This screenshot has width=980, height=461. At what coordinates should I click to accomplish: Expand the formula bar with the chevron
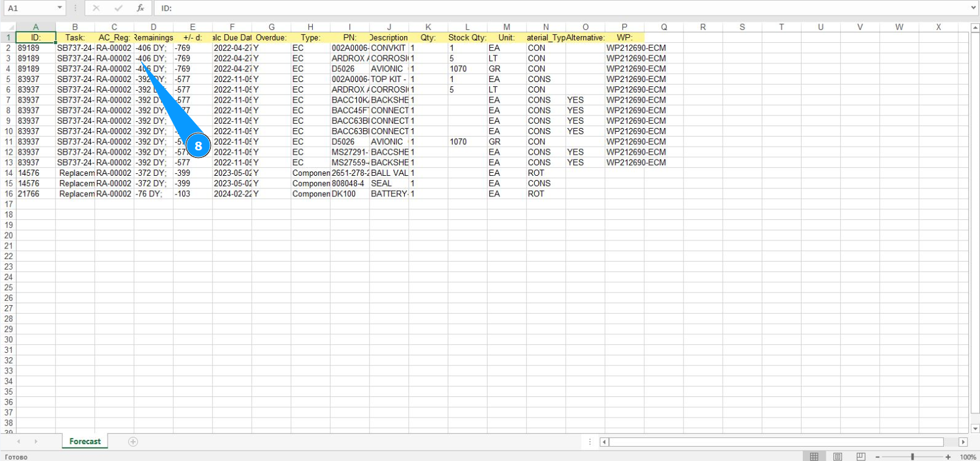pyautogui.click(x=974, y=8)
